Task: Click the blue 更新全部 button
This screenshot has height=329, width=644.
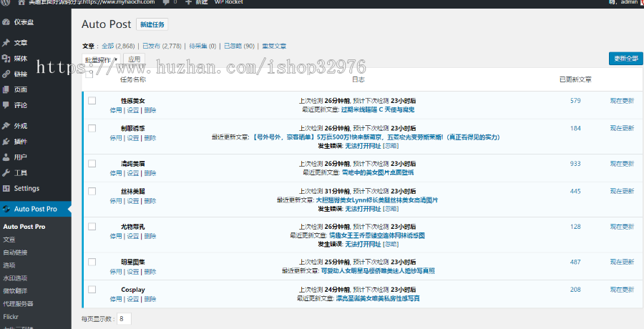Action: [x=626, y=59]
